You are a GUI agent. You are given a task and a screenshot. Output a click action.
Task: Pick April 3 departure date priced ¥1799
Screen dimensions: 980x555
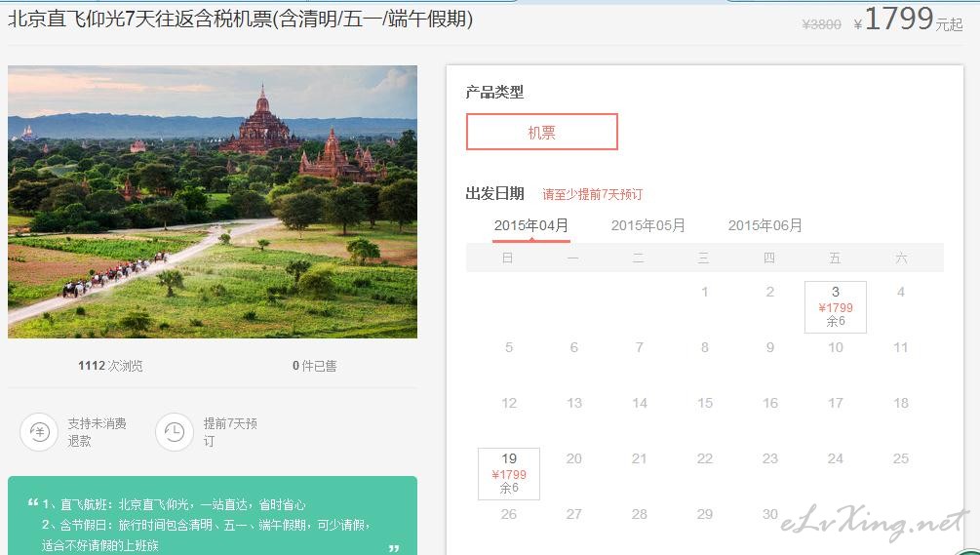coord(835,307)
